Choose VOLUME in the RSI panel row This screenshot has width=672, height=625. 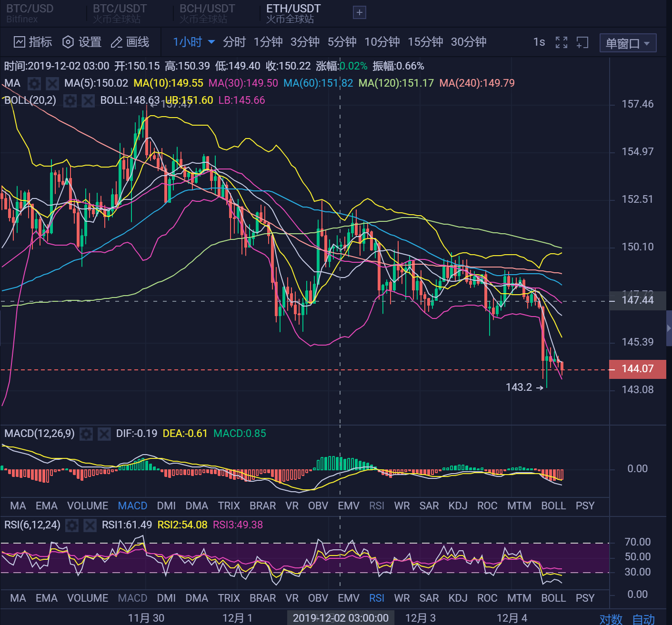[x=88, y=598]
